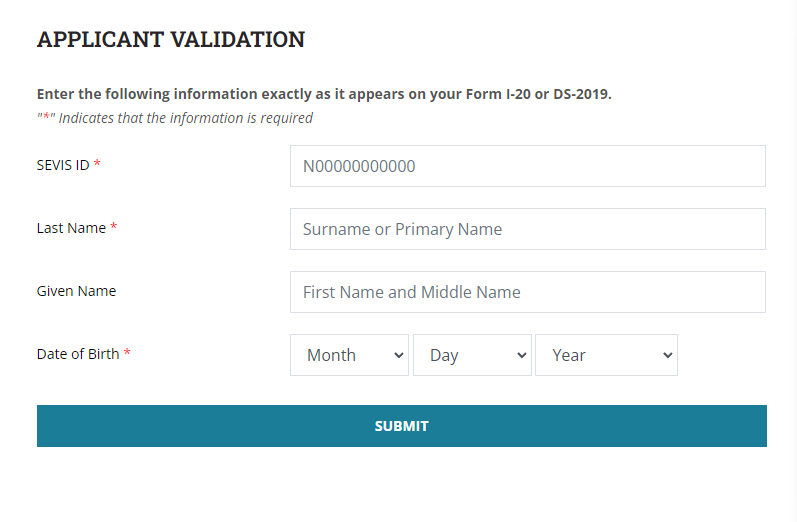
Task: Click the chevron arrow in Month selector
Action: (399, 355)
